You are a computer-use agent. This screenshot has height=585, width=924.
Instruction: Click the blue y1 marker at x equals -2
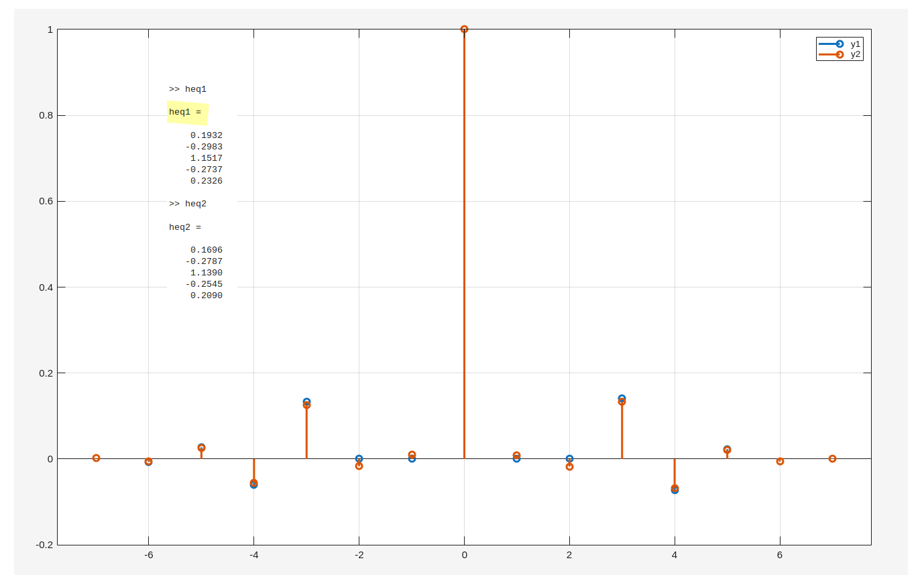[359, 459]
